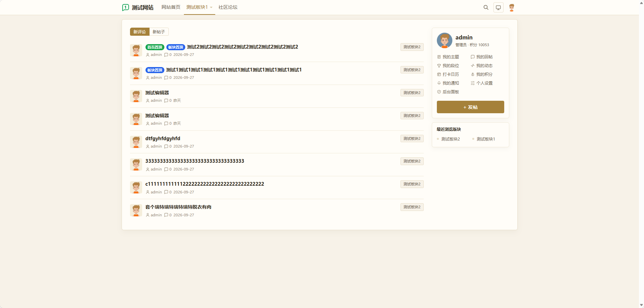Click the vertical scrollbar down arrow
This screenshot has width=644, height=308.
click(x=641, y=305)
